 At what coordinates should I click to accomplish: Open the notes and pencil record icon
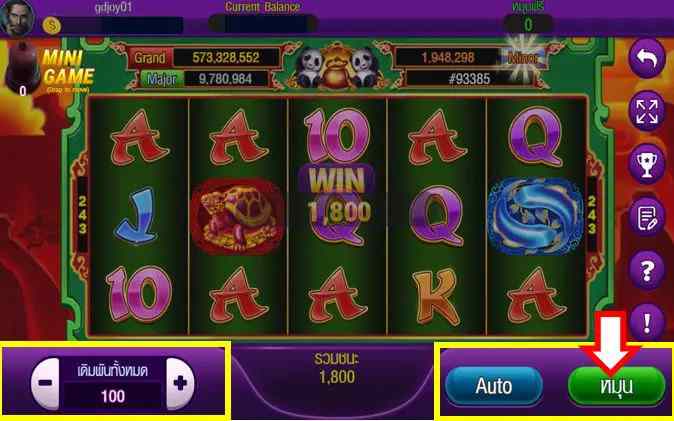pos(646,217)
